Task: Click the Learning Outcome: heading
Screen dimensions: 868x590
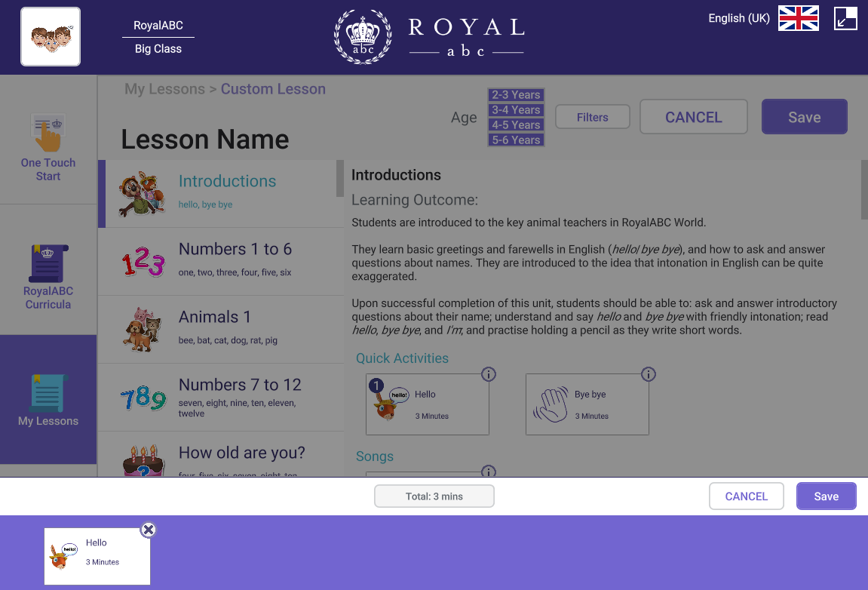Action: click(415, 200)
